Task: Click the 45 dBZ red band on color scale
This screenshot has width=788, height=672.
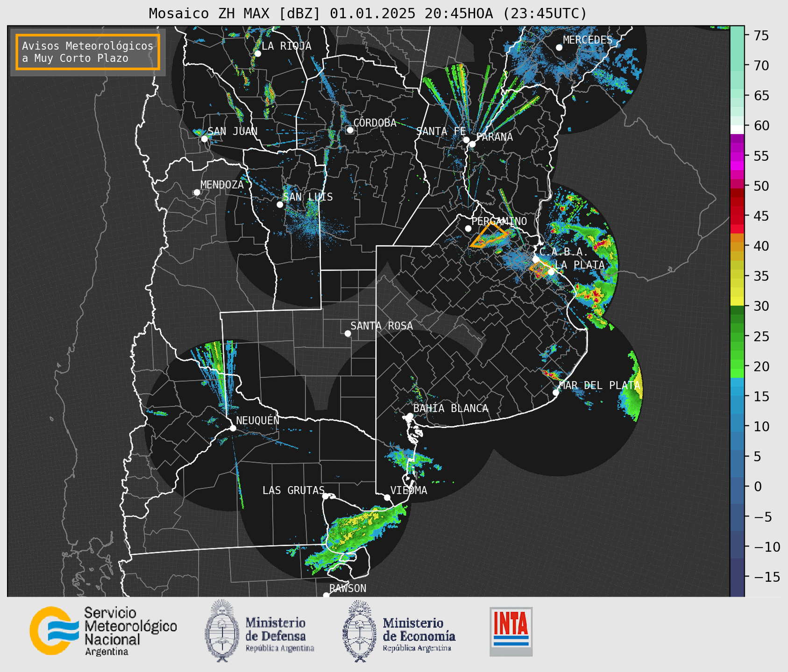Action: pyautogui.click(x=737, y=216)
